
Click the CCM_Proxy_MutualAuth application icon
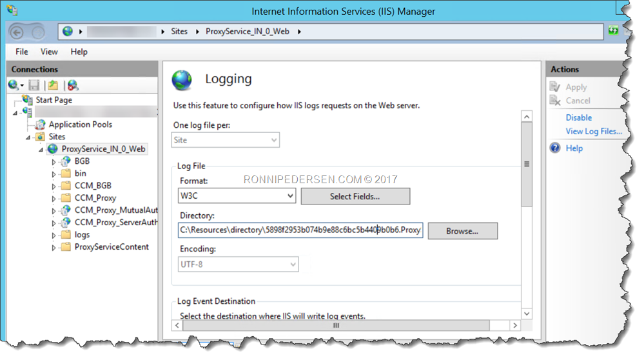coord(65,210)
